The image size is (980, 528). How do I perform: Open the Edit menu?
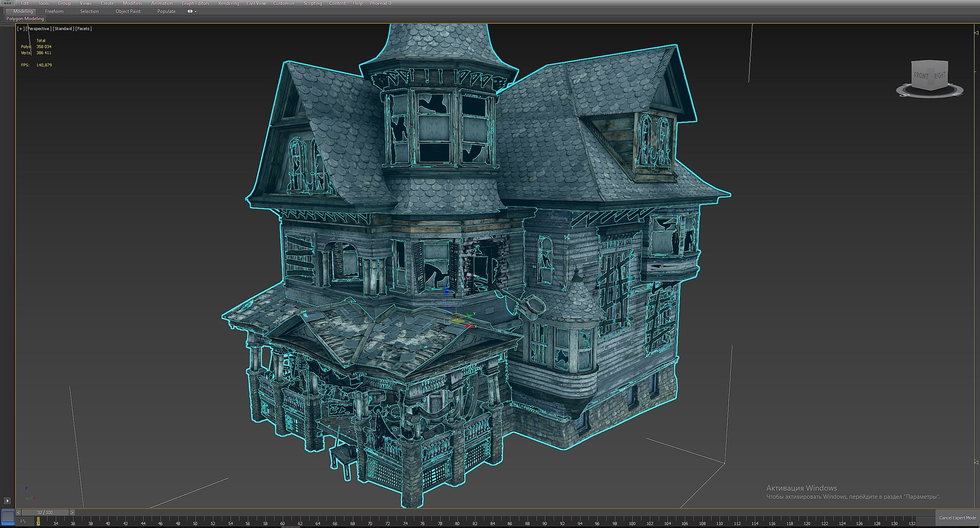click(24, 3)
